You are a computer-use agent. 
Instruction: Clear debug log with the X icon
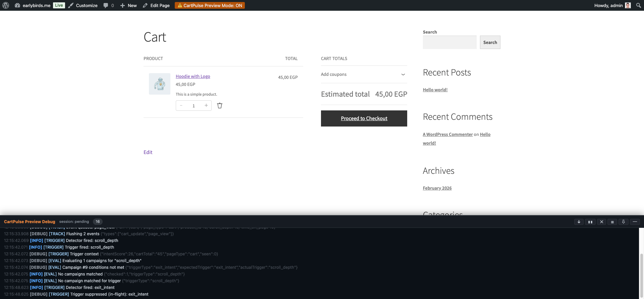pos(601,222)
